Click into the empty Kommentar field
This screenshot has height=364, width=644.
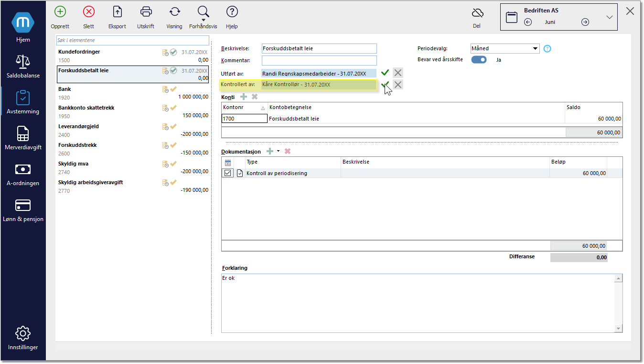(319, 61)
